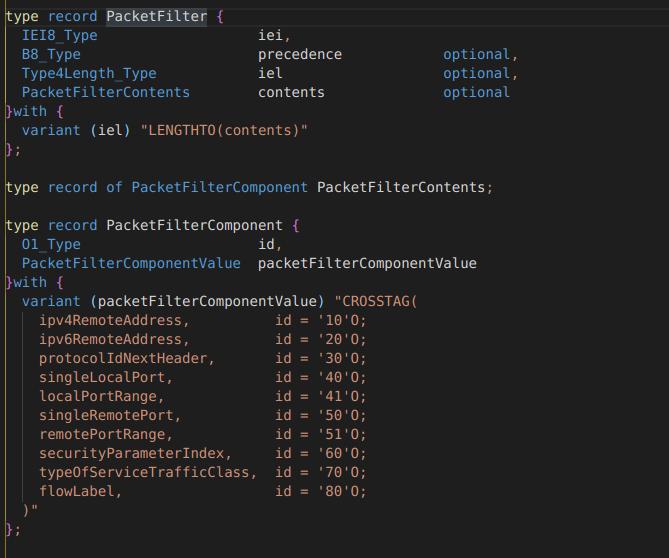The width and height of the screenshot is (669, 558).
Task: Click the "LENGTHTO(contents)" string literal
Action: click(224, 131)
